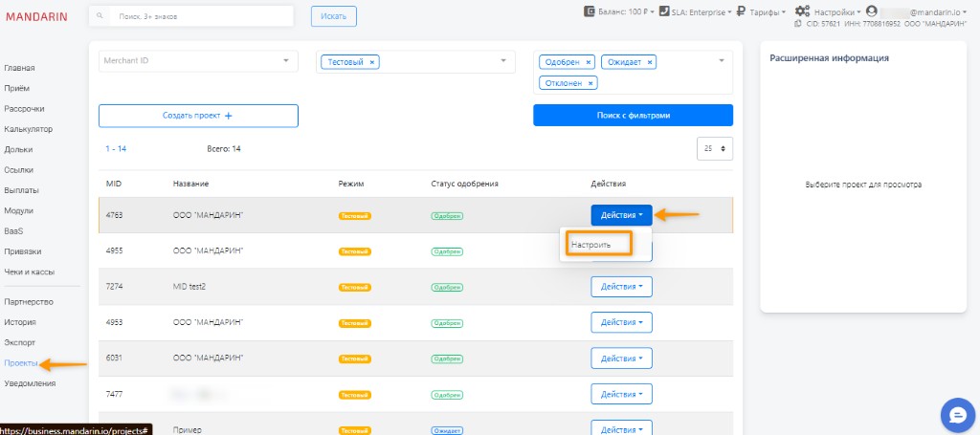Expand the mode filter dropdown arrow
Screen dimensions: 980x435
click(x=503, y=60)
